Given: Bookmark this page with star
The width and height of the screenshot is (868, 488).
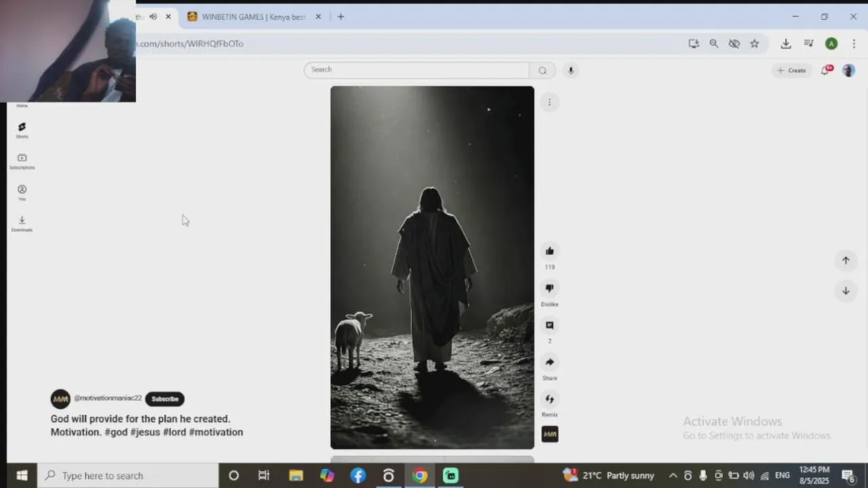Looking at the screenshot, I should tap(755, 43).
